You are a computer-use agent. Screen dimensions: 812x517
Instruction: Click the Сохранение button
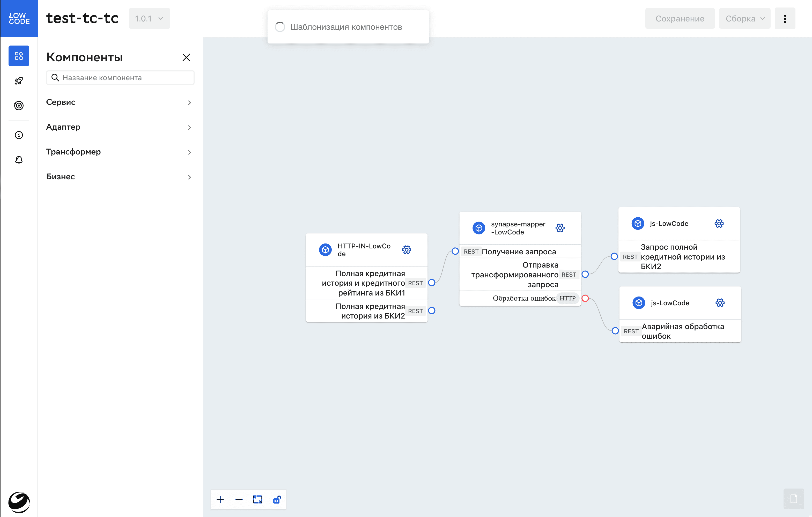coord(680,19)
